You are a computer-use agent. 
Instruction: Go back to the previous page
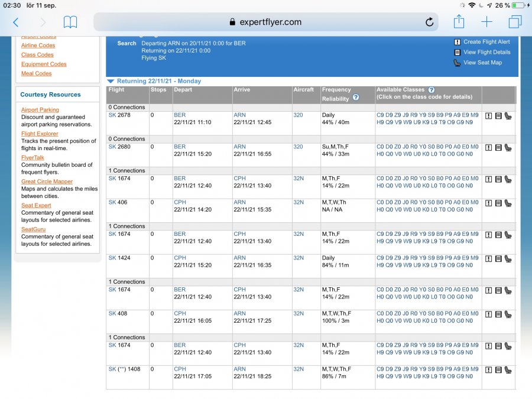click(x=15, y=22)
